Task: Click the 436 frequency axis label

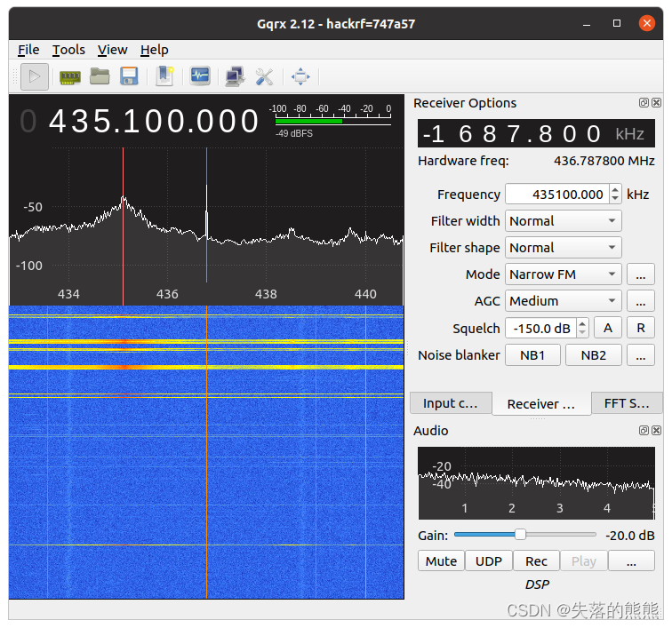Action: tap(167, 294)
